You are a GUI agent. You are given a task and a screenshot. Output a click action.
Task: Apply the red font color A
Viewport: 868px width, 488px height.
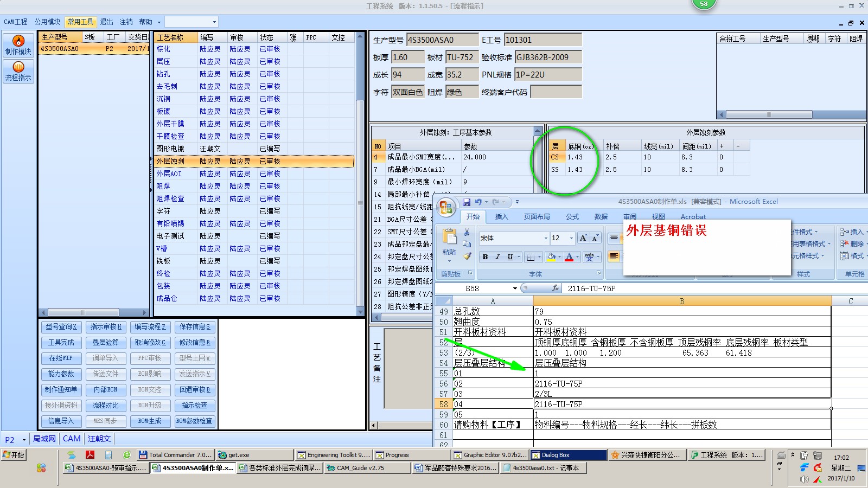pos(569,257)
